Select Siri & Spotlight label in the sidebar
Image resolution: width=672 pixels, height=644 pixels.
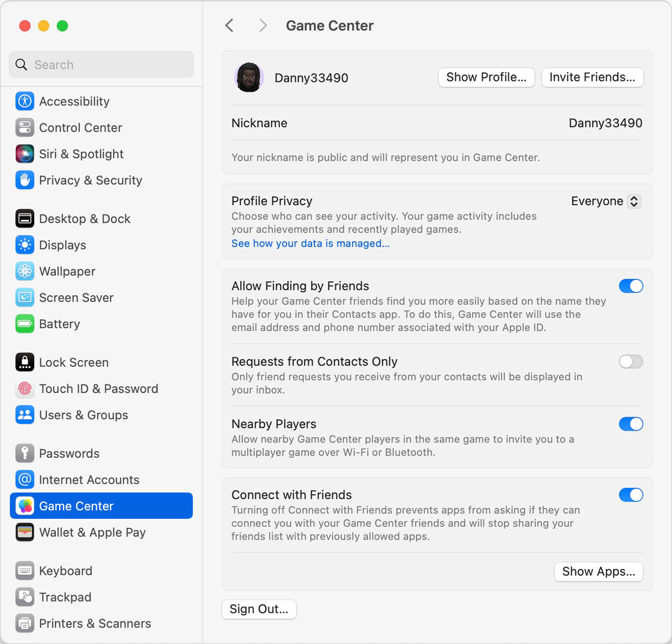[81, 154]
